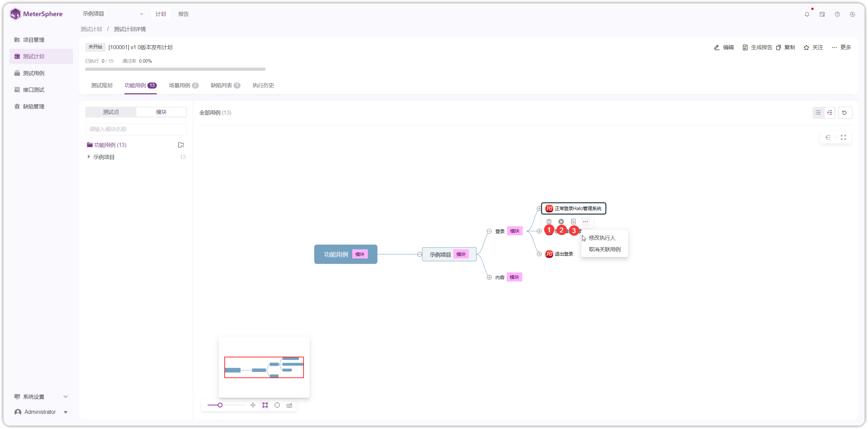Click the bug icon under selected case
The height and width of the screenshot is (429, 868).
[x=549, y=222]
